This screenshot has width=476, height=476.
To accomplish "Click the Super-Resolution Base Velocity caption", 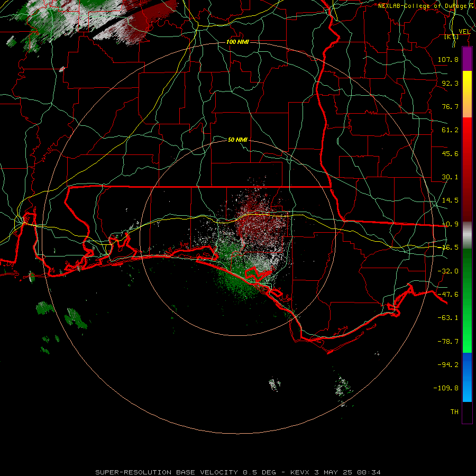I will click(x=238, y=472).
